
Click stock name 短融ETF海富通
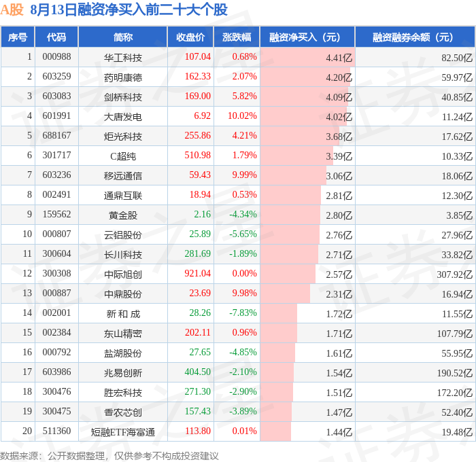(x=123, y=431)
